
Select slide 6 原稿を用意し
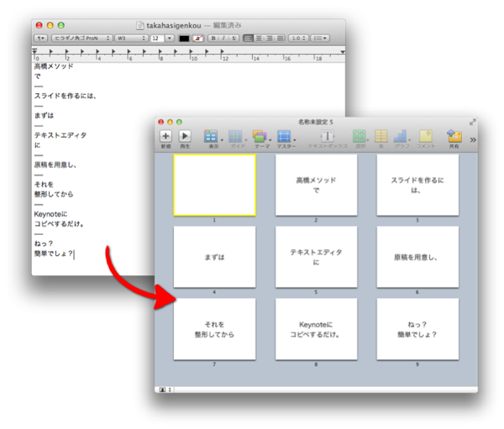click(417, 257)
